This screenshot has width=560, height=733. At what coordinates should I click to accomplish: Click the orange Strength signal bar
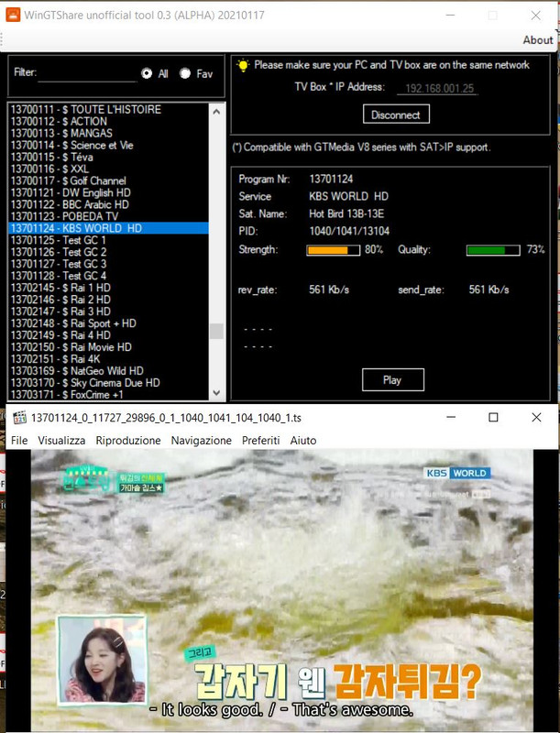pos(334,250)
